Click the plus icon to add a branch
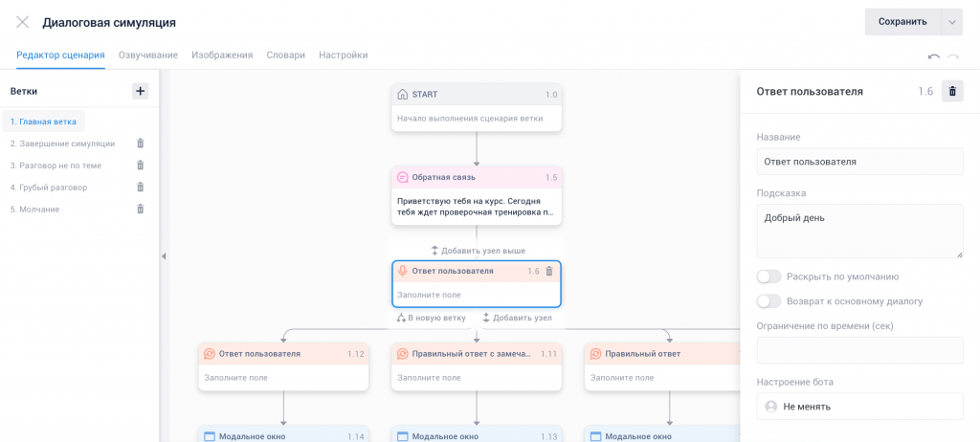The image size is (980, 442). point(140,91)
